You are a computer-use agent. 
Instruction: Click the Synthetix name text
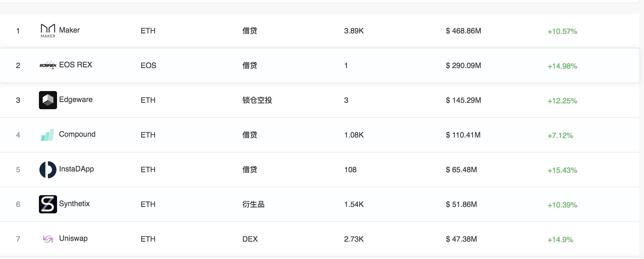click(74, 204)
